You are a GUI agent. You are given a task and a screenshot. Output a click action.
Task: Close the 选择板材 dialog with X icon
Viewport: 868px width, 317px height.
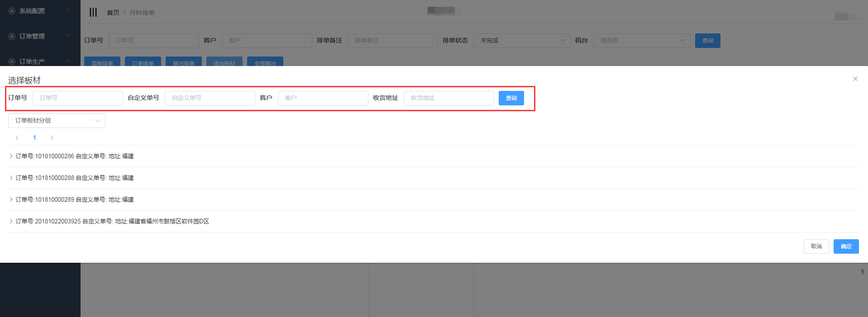pyautogui.click(x=855, y=79)
